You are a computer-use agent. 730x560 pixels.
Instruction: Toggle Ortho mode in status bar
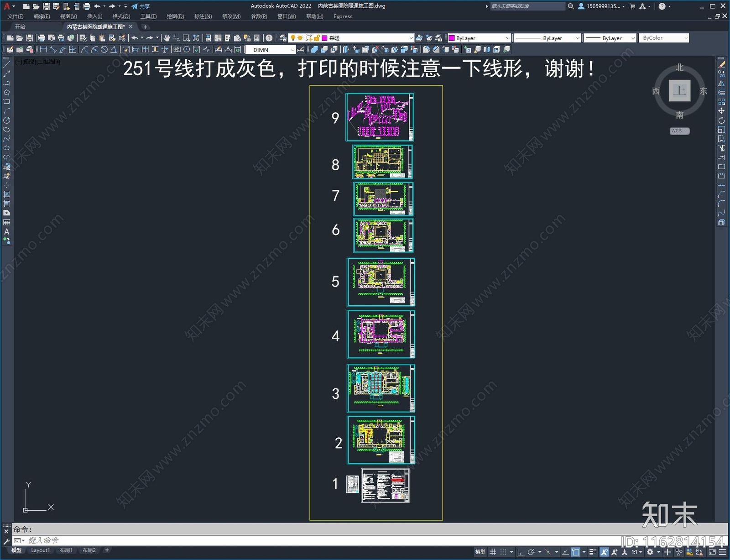521,552
